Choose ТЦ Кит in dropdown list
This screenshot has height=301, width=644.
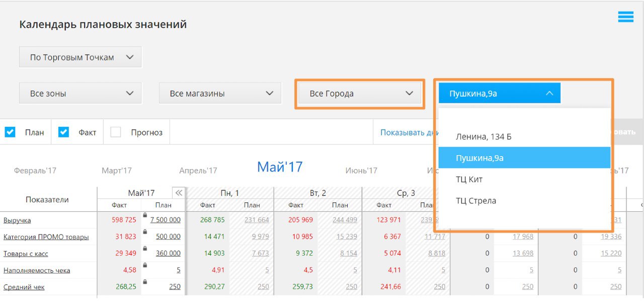469,180
